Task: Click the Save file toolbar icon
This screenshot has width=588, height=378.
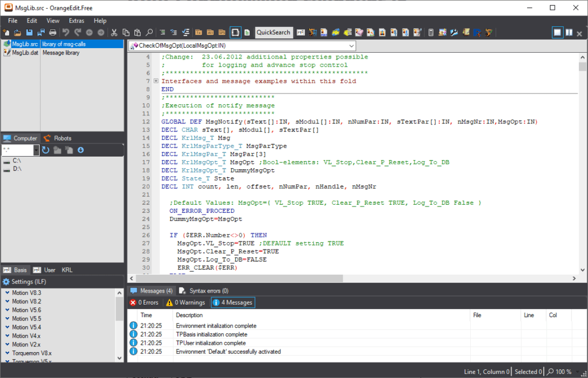Action: (29, 33)
